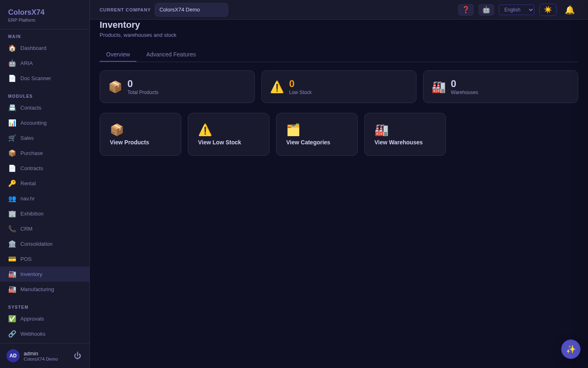Click the CRM telephone icon
This screenshot has width=588, height=368.
click(x=12, y=229)
